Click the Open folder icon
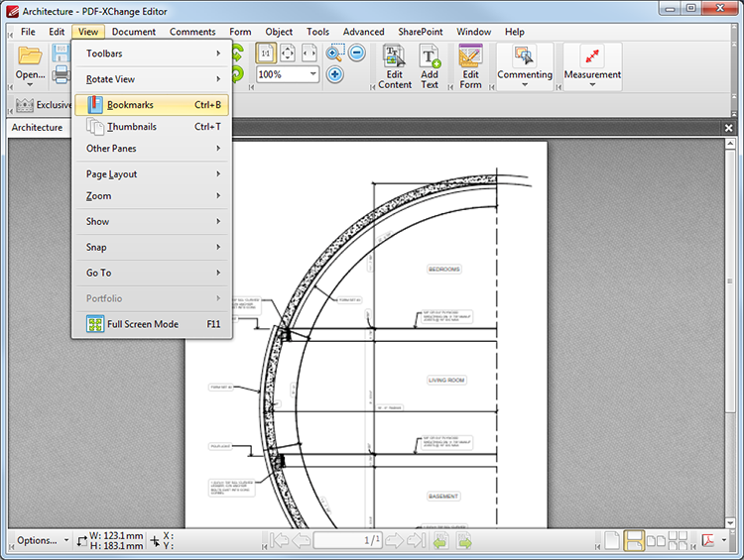The image size is (744, 560). pyautogui.click(x=30, y=56)
